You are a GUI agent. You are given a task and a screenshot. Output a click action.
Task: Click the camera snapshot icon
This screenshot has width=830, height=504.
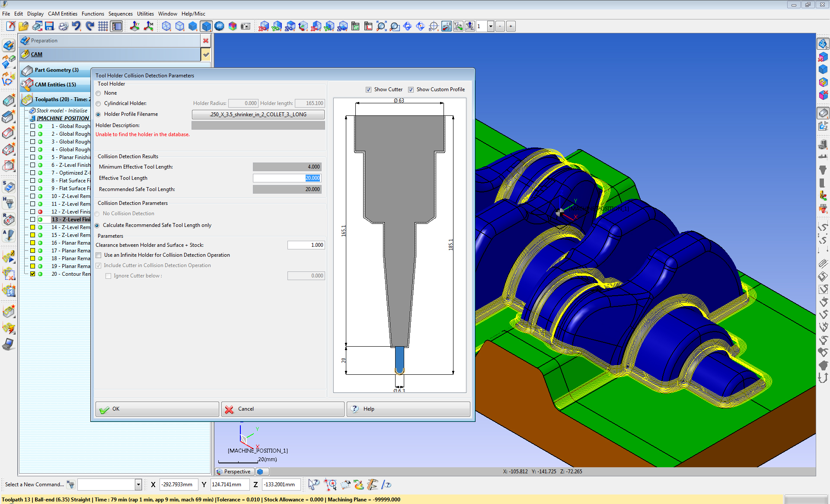246,26
